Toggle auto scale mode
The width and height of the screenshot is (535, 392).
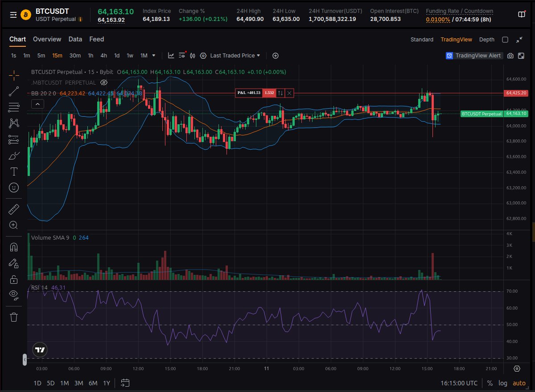pyautogui.click(x=519, y=383)
